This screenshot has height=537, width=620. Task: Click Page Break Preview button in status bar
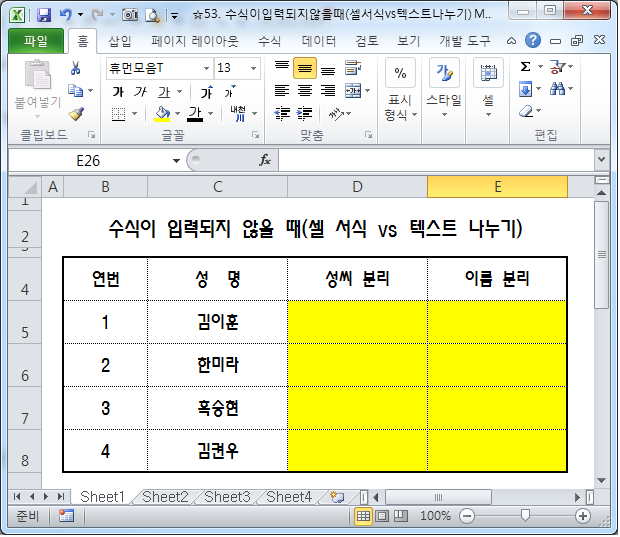pyautogui.click(x=401, y=516)
